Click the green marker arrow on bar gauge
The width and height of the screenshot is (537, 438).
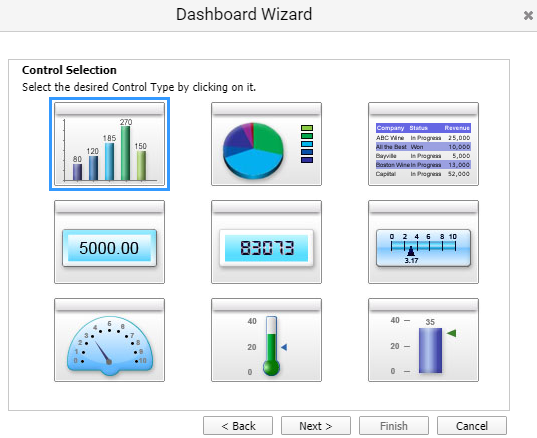click(451, 333)
